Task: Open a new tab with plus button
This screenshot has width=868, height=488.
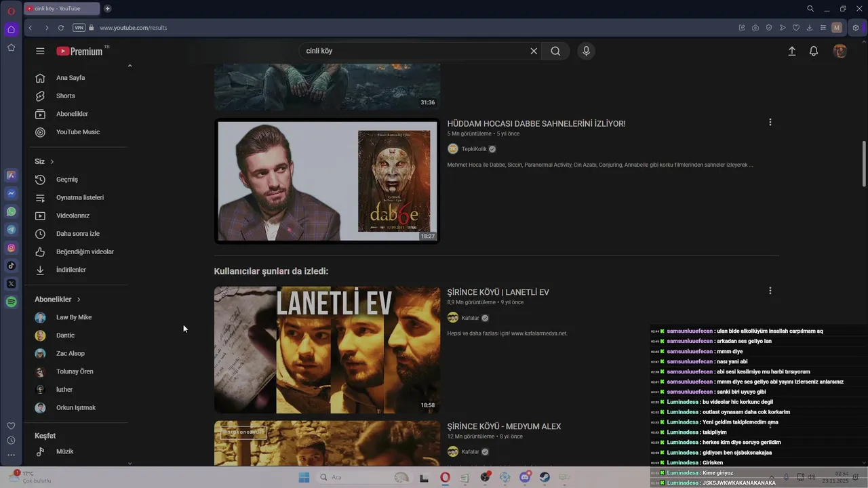Action: 107,9
